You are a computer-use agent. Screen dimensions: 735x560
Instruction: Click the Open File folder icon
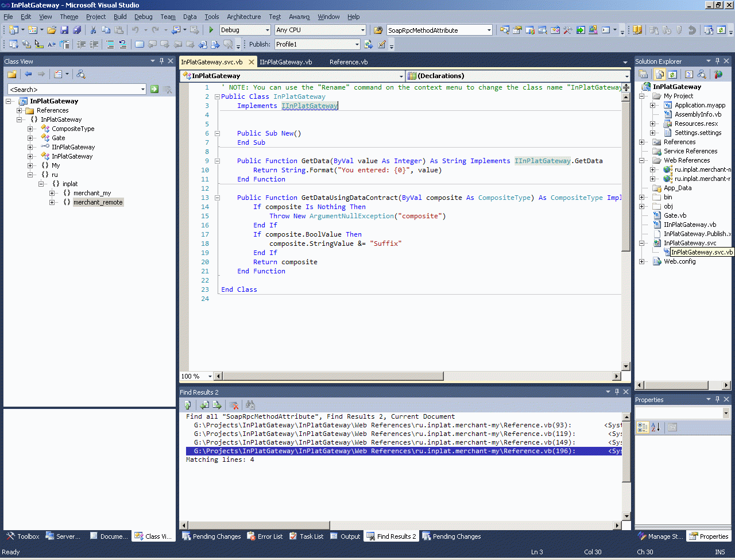click(52, 30)
